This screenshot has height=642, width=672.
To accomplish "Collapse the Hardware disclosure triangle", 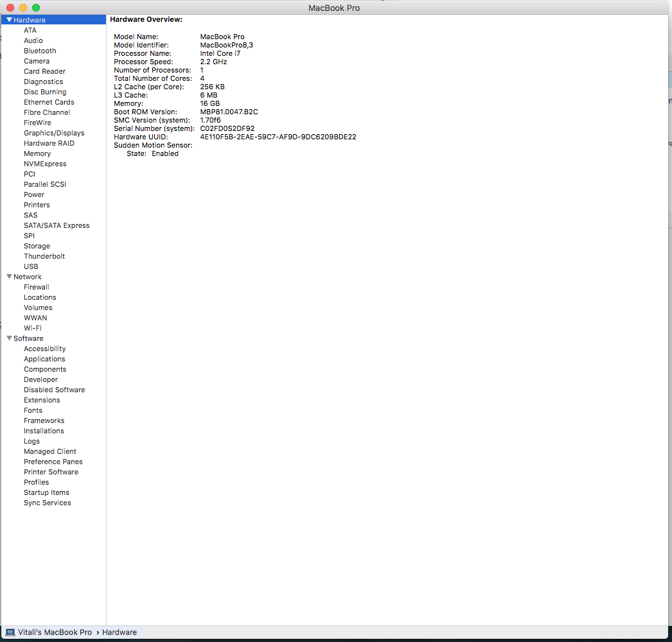I will 10,20.
